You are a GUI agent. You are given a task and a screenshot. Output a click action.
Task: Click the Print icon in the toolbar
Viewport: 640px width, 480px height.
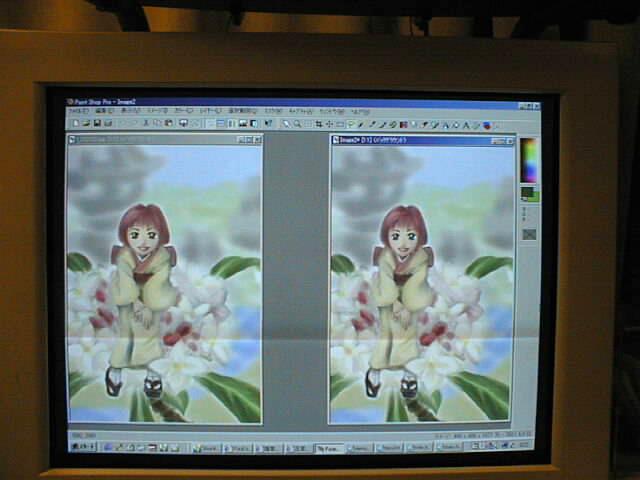[108, 123]
